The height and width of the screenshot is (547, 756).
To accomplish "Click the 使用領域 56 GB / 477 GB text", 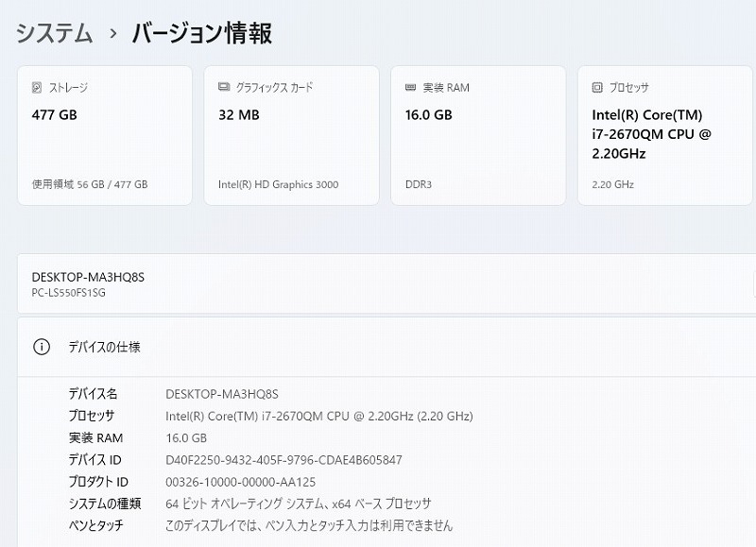I will (90, 184).
